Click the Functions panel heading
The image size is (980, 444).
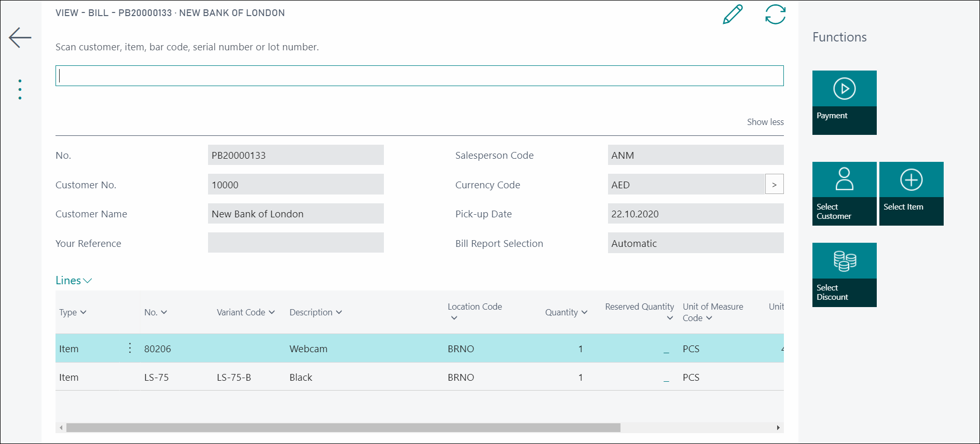pos(839,37)
